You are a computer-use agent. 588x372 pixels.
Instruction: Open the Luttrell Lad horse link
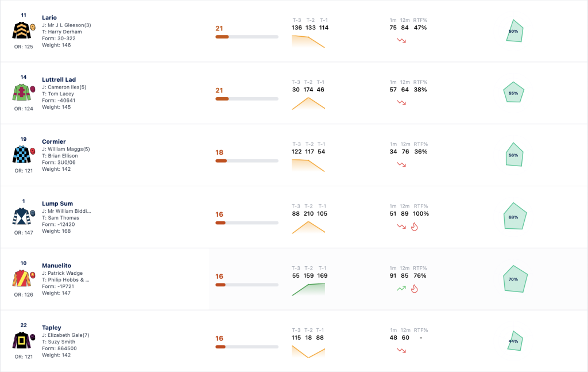pos(59,79)
